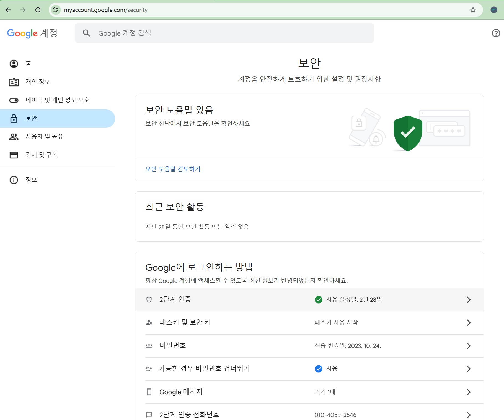Click the browser back arrow
The width and height of the screenshot is (504, 420).
pyautogui.click(x=8, y=10)
